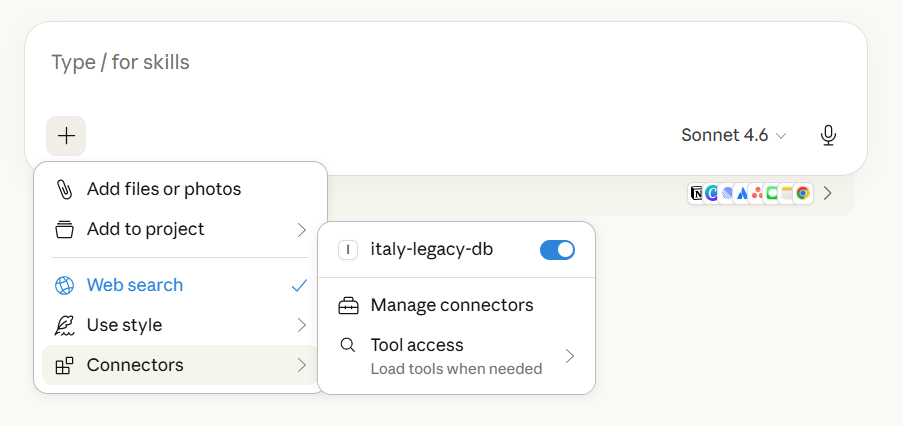Click the microphone voice input icon
The height and width of the screenshot is (426, 902).
[x=828, y=135]
